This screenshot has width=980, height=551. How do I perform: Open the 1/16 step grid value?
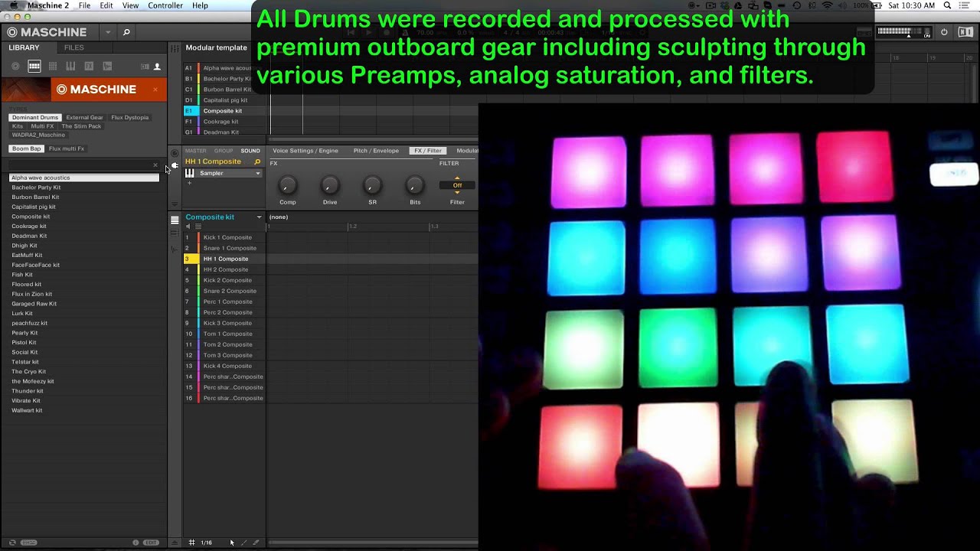(206, 543)
